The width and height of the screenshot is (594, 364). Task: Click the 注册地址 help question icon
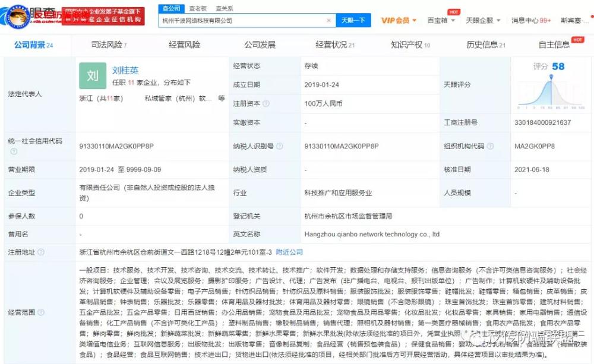click(41, 252)
